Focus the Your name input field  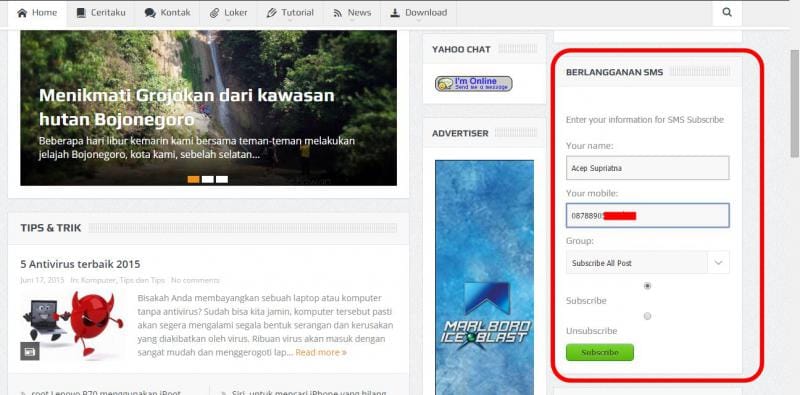(647, 168)
